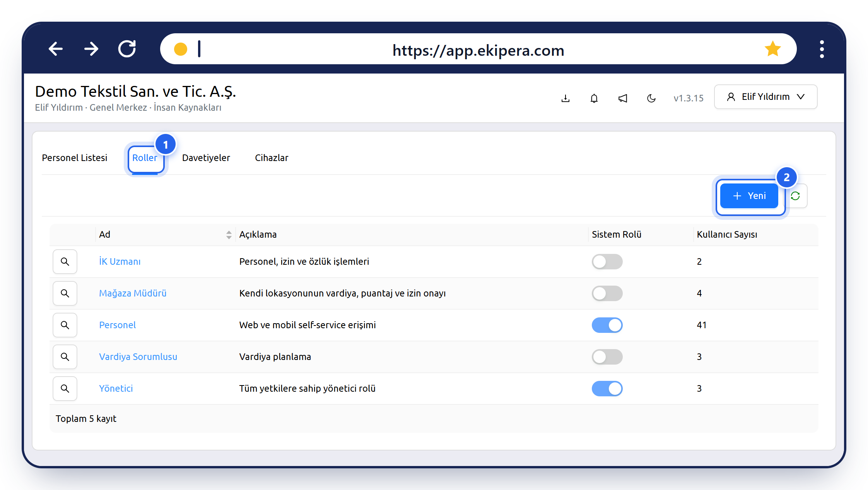Open the Elif Yıldırım user dropdown
Screen dimensions: 868x490
(765, 97)
